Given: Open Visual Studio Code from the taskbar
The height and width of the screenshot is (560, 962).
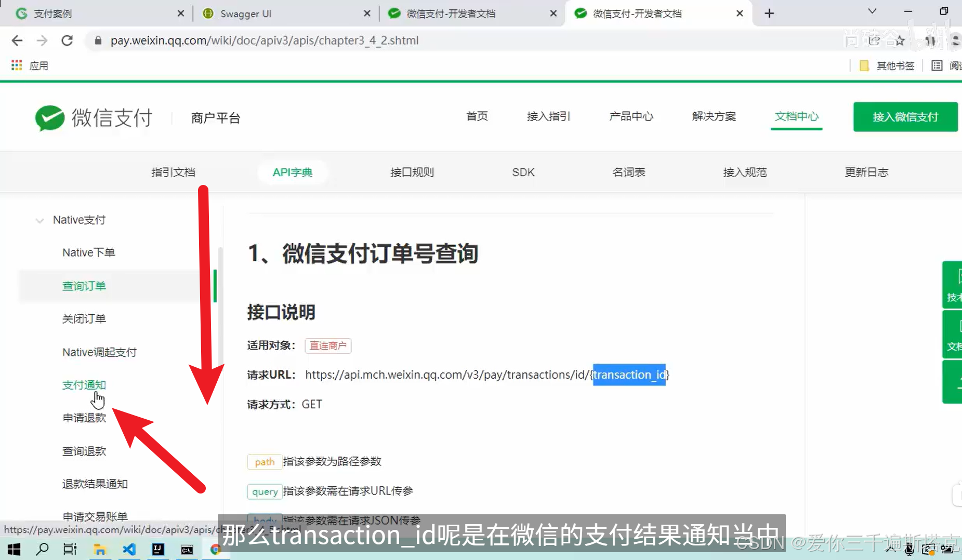Looking at the screenshot, I should (129, 549).
